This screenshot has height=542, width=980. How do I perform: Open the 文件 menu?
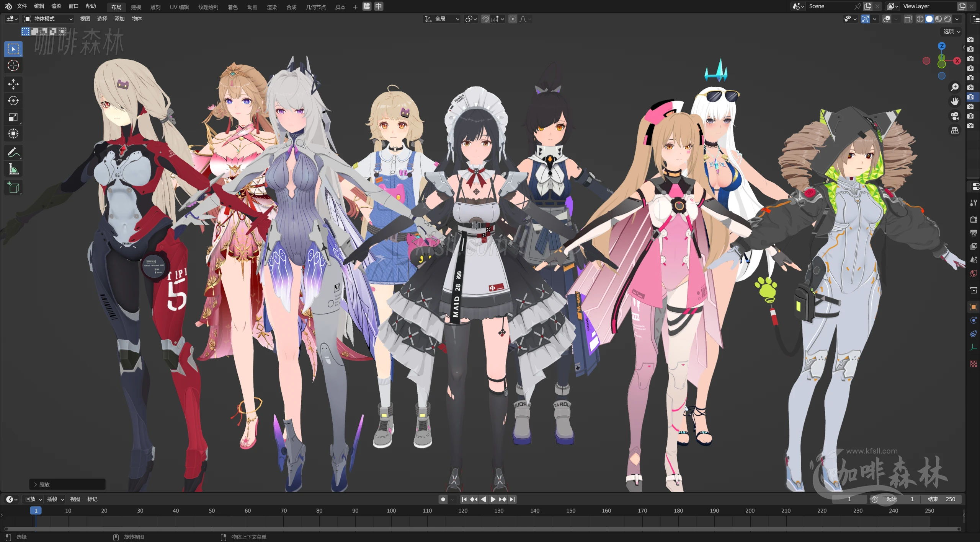tap(22, 6)
